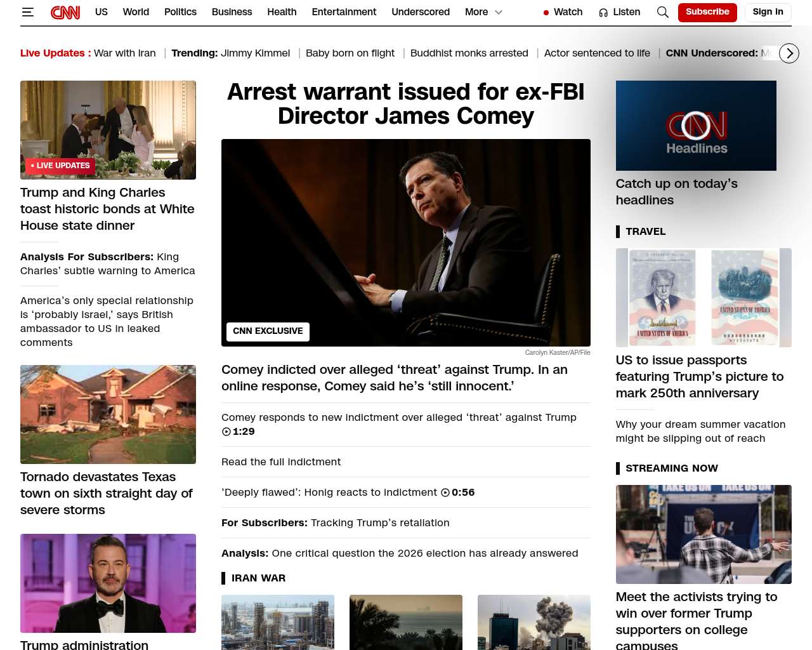This screenshot has width=812, height=650.
Task: Open the state dinner photo thumbnail
Action: (x=108, y=130)
